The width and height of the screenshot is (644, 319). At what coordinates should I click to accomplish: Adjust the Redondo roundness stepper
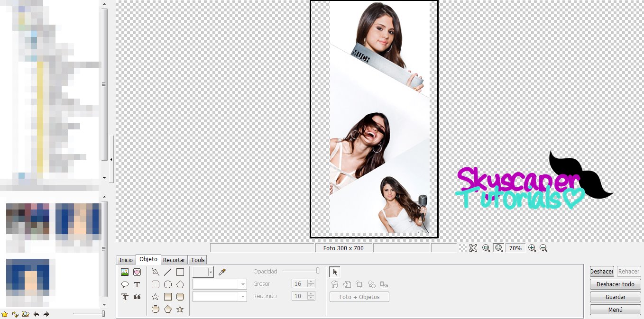[x=311, y=296]
